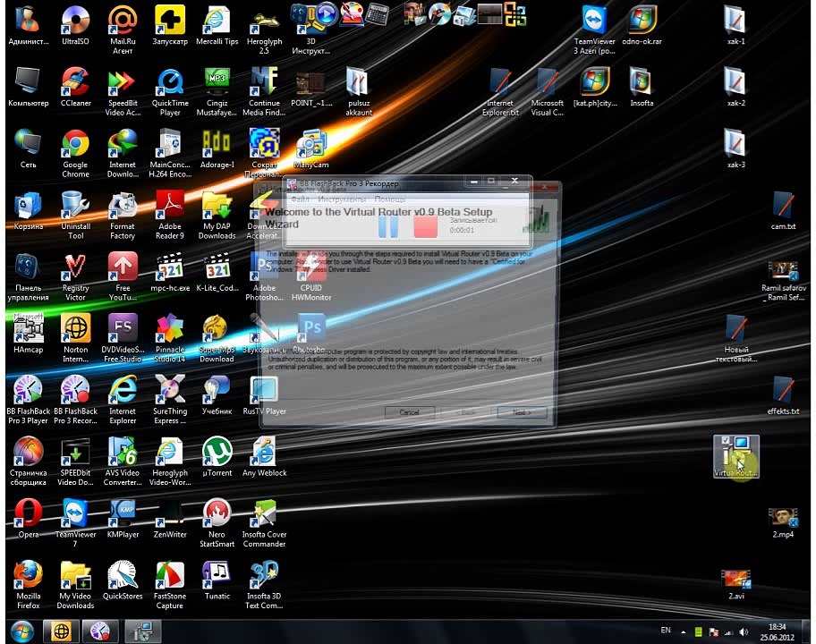Screen dimensions: 816x644
Task: Click the Adobe Reader 9 icon
Action: pyautogui.click(x=170, y=215)
